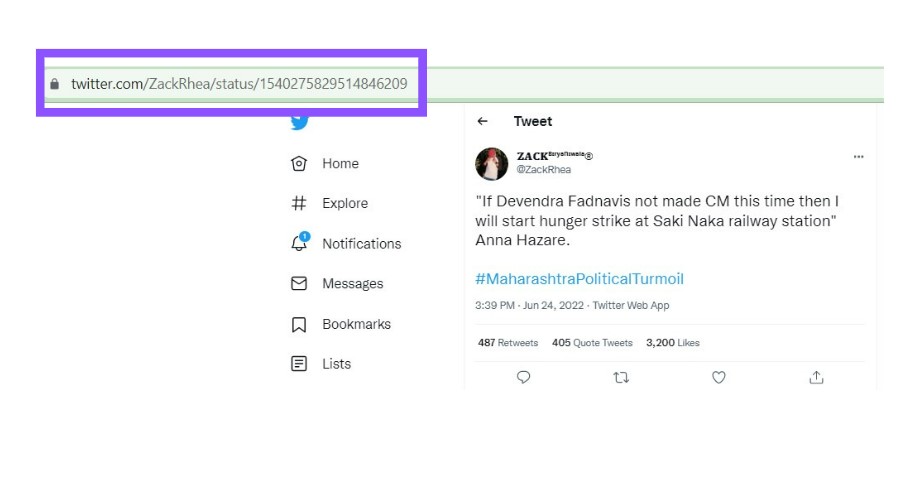
Task: Click the Home house icon
Action: (298, 164)
